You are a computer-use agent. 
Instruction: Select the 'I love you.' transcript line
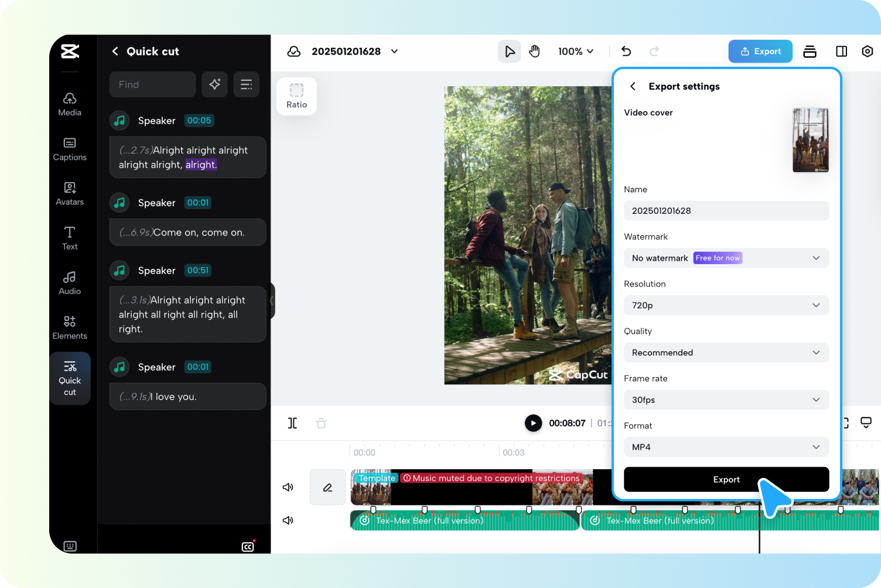tap(188, 396)
